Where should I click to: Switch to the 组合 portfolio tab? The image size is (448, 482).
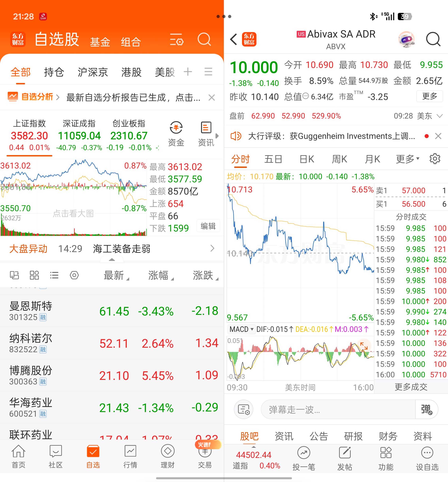click(x=131, y=42)
